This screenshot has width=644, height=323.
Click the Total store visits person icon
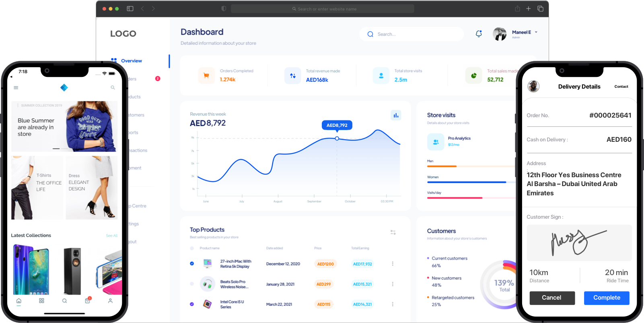pos(381,75)
